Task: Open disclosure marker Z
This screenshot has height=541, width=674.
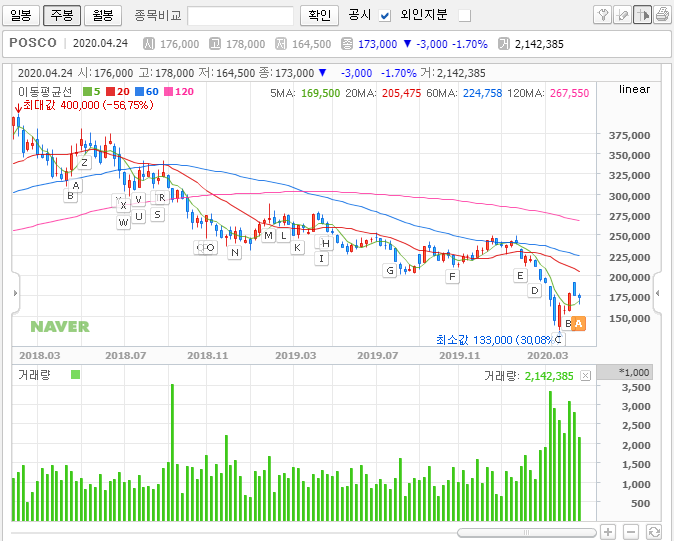Action: coord(84,162)
